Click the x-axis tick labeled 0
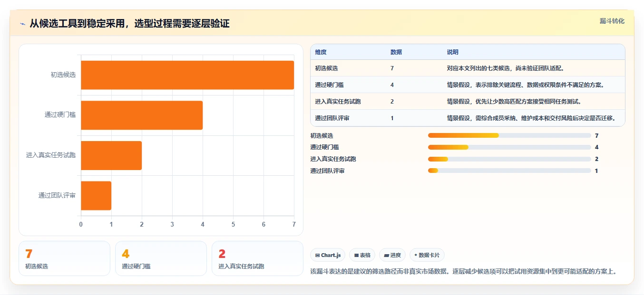Screen dimensions: 644x295 coord(81,224)
